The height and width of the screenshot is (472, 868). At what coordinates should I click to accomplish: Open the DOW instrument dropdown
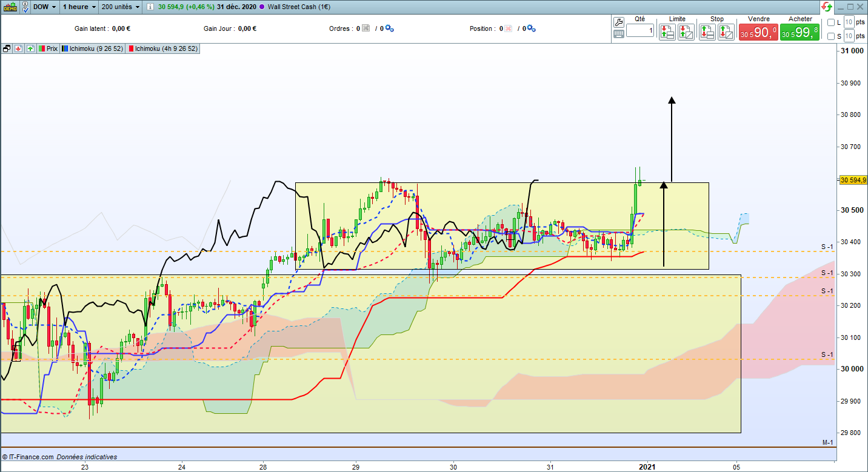point(45,7)
